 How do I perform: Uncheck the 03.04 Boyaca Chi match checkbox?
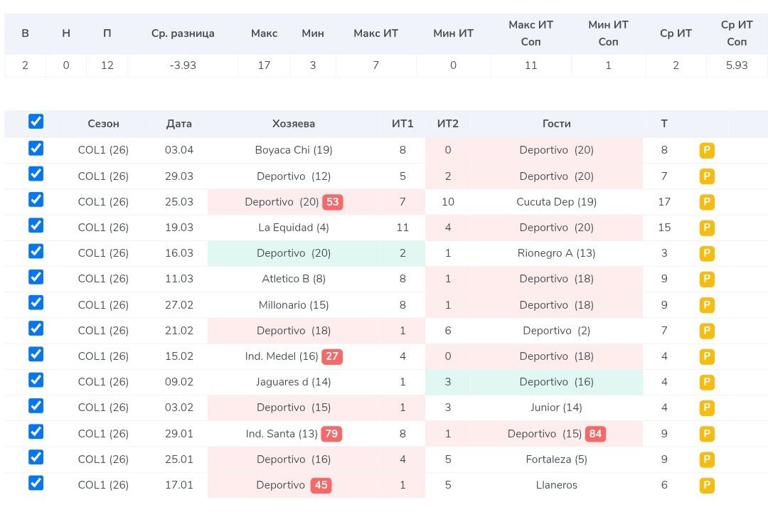click(36, 148)
